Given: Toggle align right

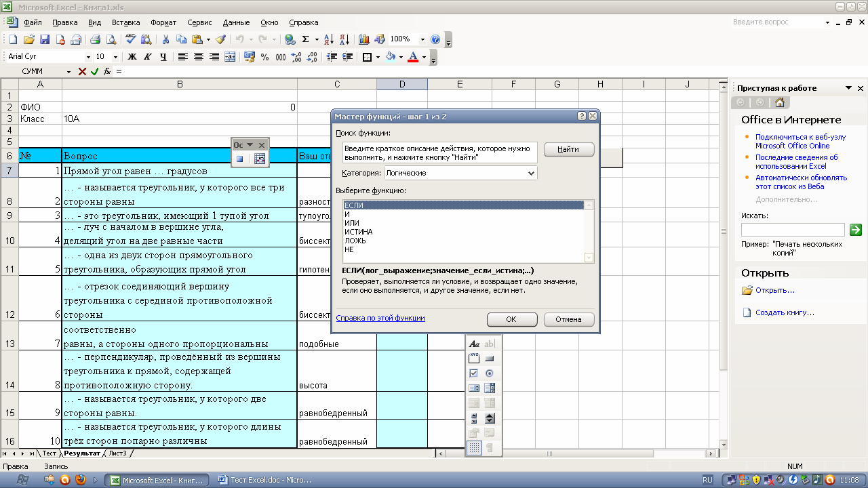Looking at the screenshot, I should click(214, 57).
